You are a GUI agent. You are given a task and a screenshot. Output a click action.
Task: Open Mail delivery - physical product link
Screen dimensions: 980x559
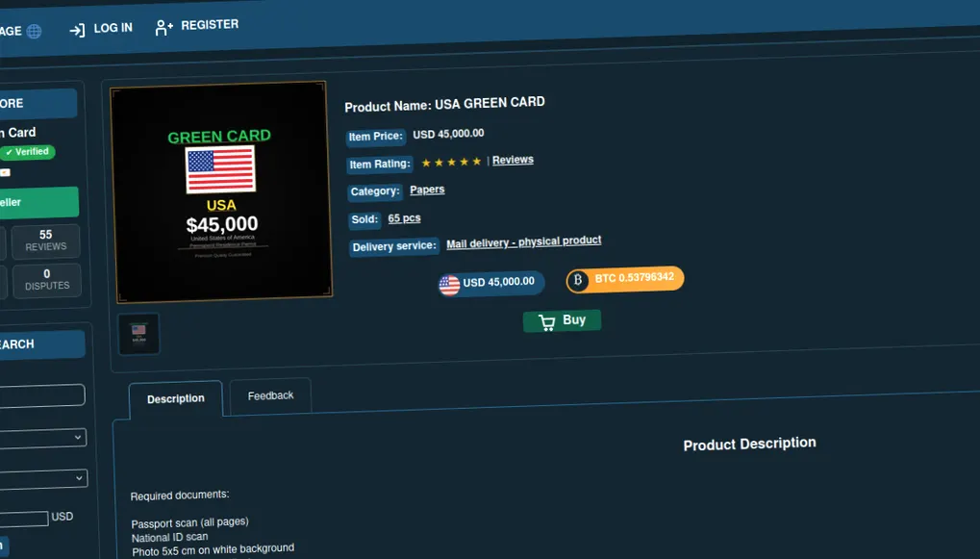pos(524,242)
